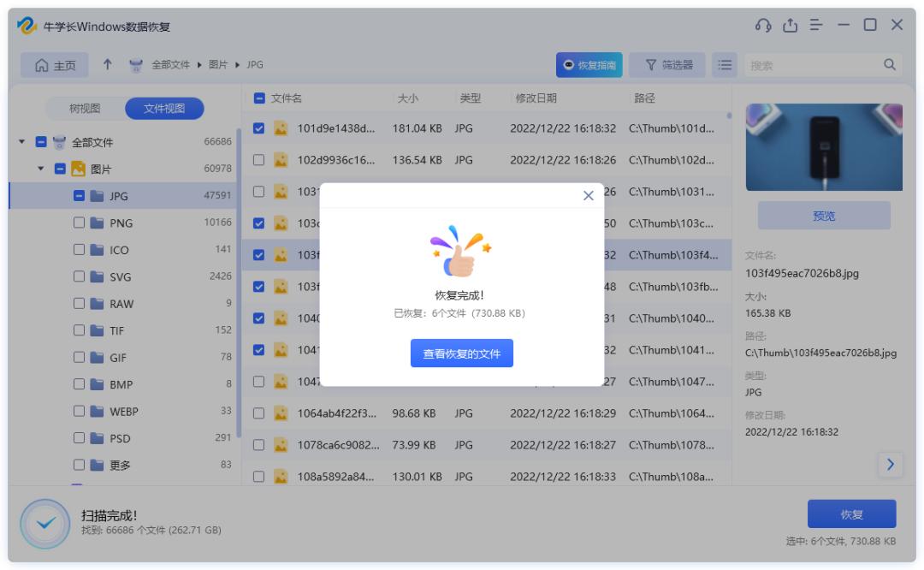Image resolution: width=924 pixels, height=570 pixels.
Task: Click image icon of file 101d9e1438d...
Action: coord(281,128)
